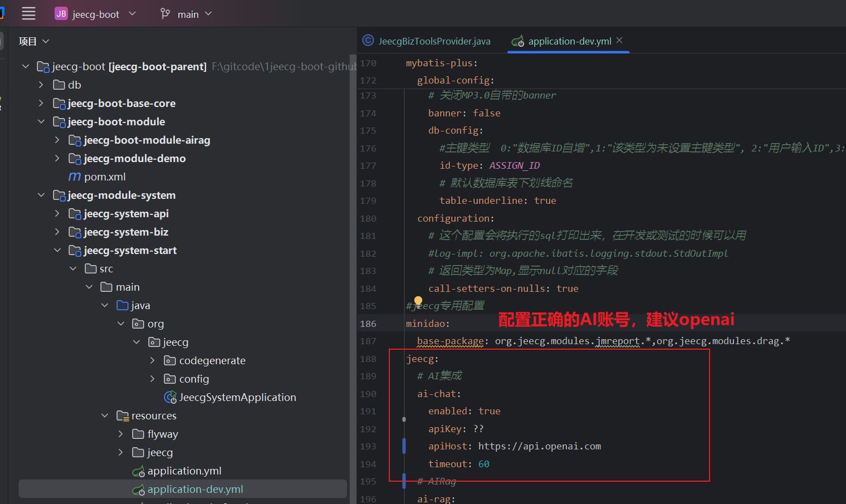Image resolution: width=846 pixels, height=504 pixels.
Task: Expand the db folder
Action: click(x=41, y=85)
